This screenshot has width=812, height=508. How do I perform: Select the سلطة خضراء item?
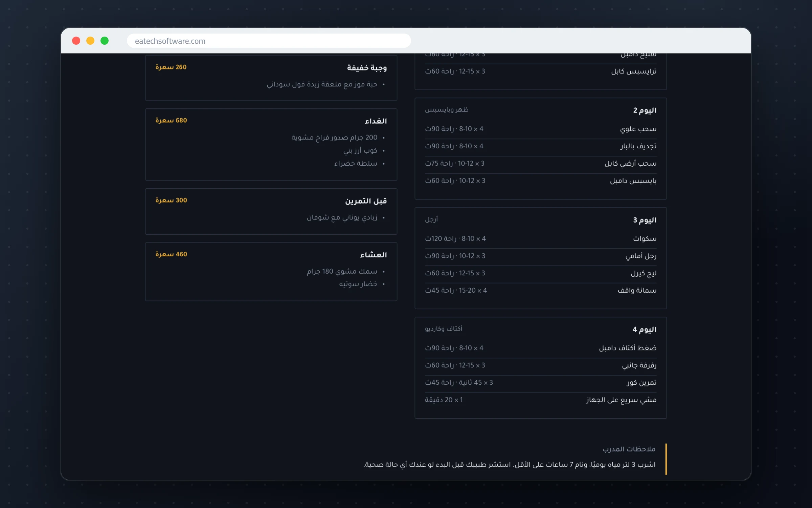(x=356, y=164)
